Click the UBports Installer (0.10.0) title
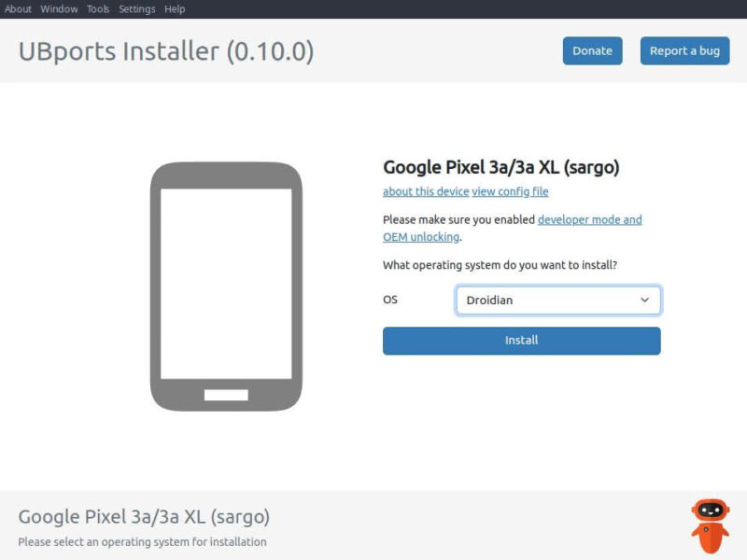 166,50
